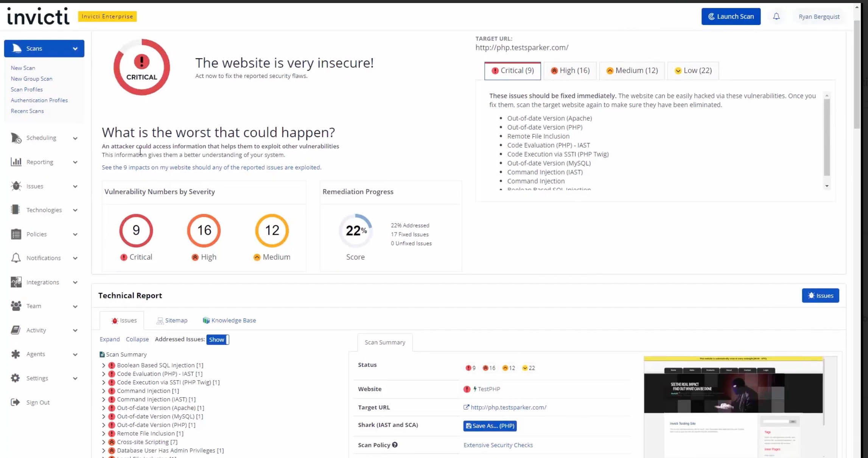Click the Scans shark fin icon

(x=17, y=48)
